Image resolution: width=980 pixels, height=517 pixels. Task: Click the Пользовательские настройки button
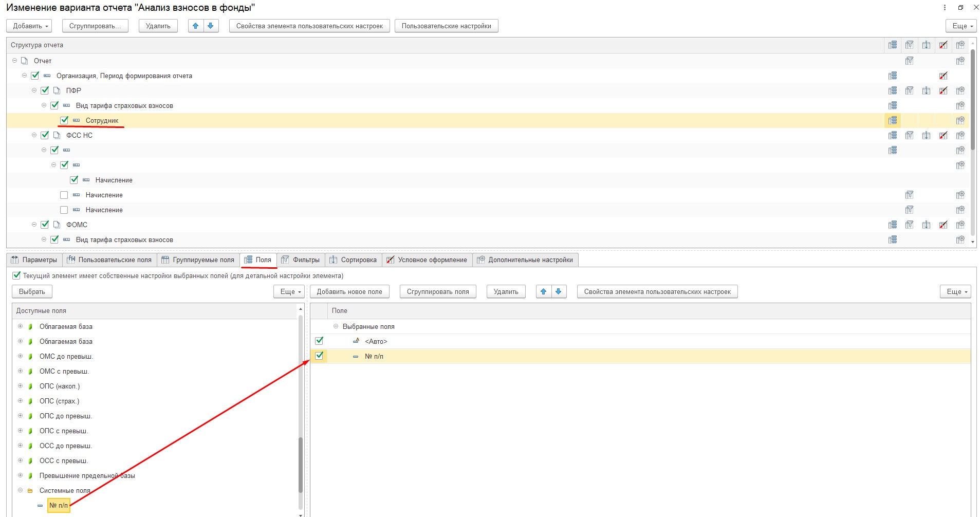(x=446, y=26)
